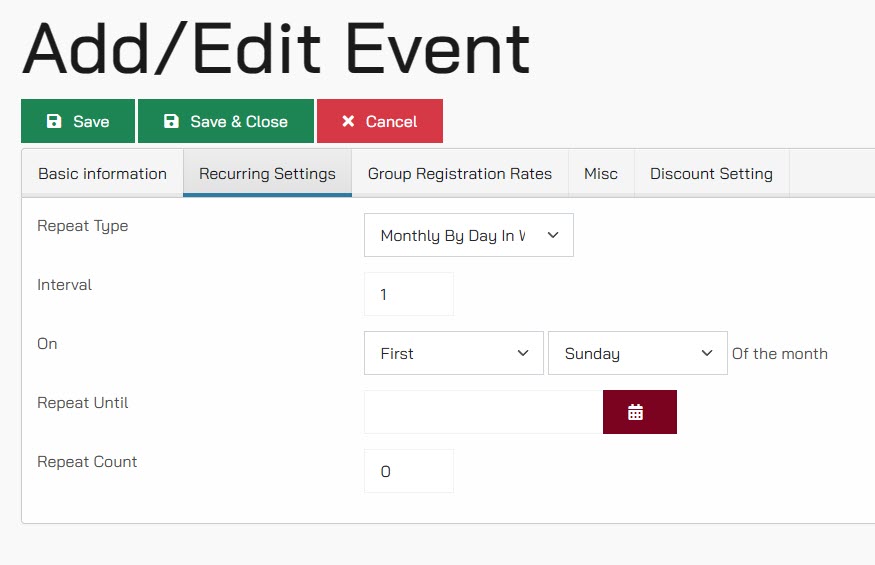The image size is (875, 565).
Task: Click the Repeat Type dropdown chevron
Action: point(552,235)
